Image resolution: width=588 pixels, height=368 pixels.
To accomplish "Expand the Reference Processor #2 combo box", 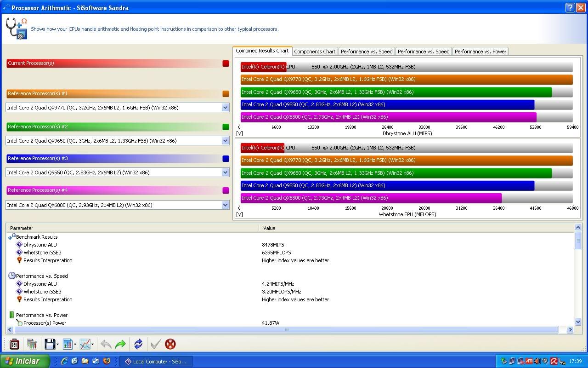I will tap(225, 141).
